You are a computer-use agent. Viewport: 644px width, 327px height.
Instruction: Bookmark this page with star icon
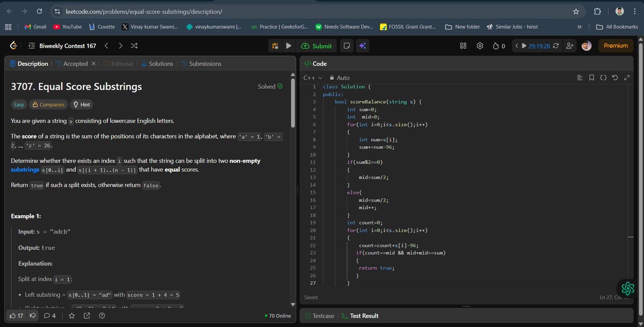pos(576,11)
